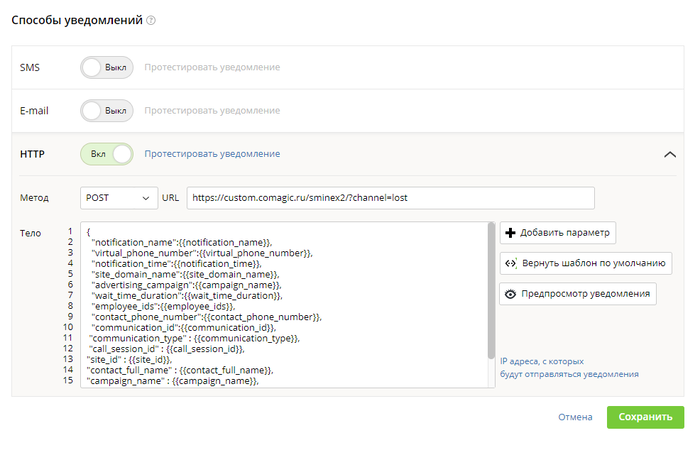
Task: Click the Отмена cancel link
Action: pyautogui.click(x=575, y=417)
